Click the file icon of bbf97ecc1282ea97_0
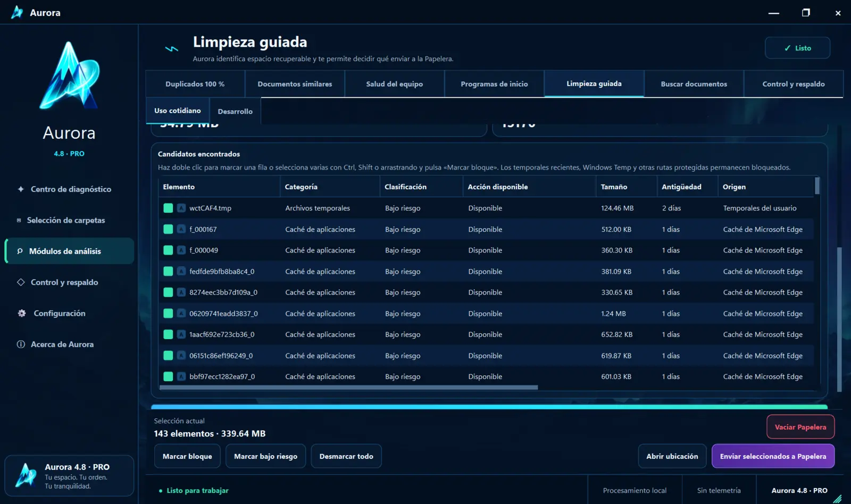The width and height of the screenshot is (851, 504). point(181,376)
